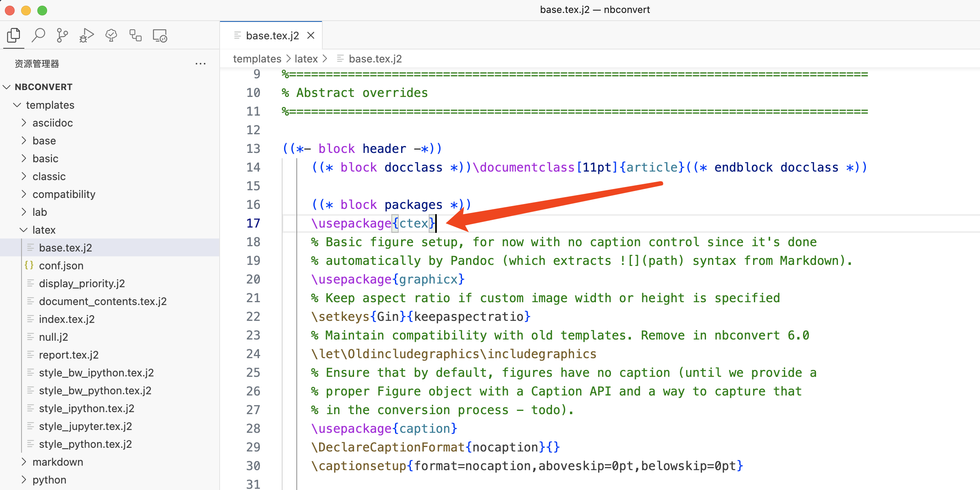Click the templates breadcrumb item
This screenshot has width=980, height=490.
click(x=257, y=59)
